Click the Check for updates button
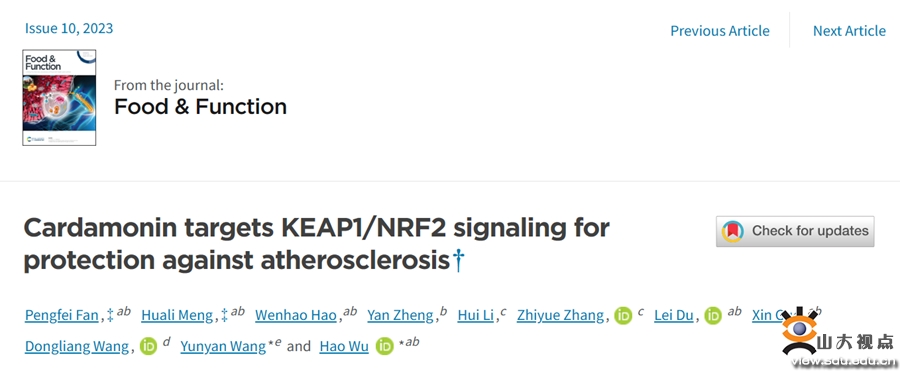Image resolution: width=900 pixels, height=371 pixels. tap(795, 231)
